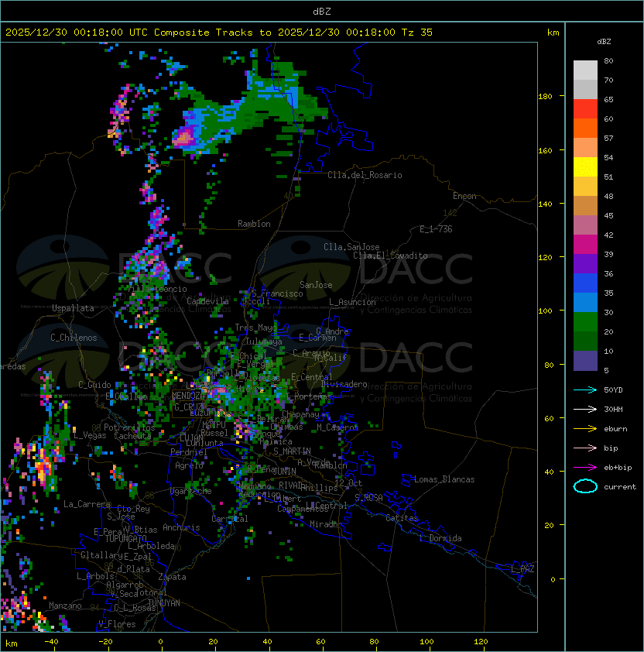
Task: Choose the green 20–30 dBZ swatch
Action: coord(585,322)
